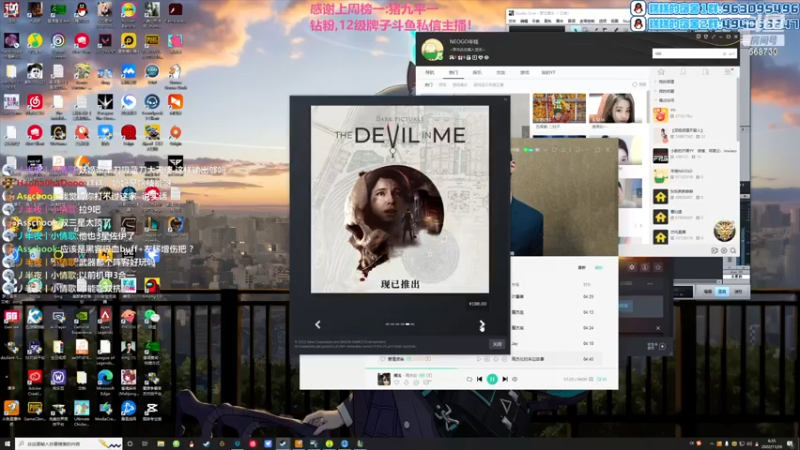Go to previous track in music player

tap(480, 379)
